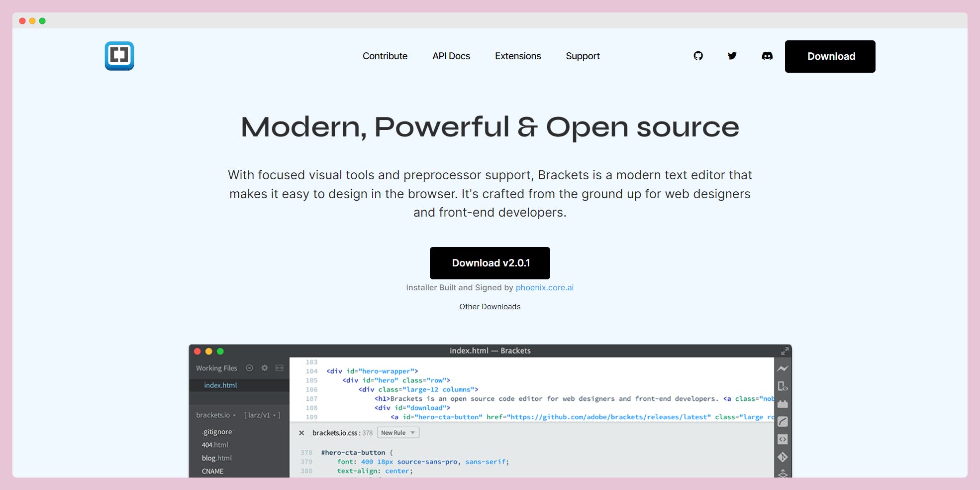Click the yellow minimize dot of browser window
The width and height of the screenshot is (980, 490).
click(x=32, y=21)
